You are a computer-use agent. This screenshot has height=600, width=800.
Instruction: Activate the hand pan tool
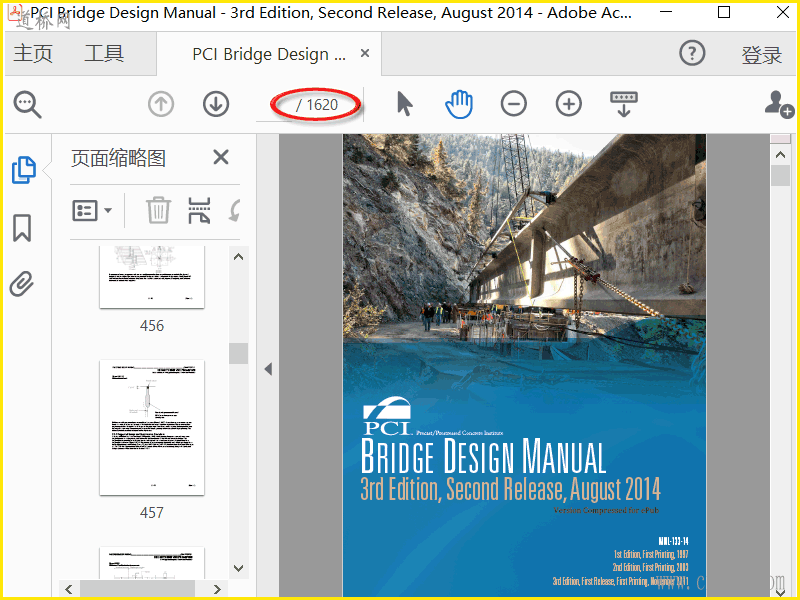[459, 104]
